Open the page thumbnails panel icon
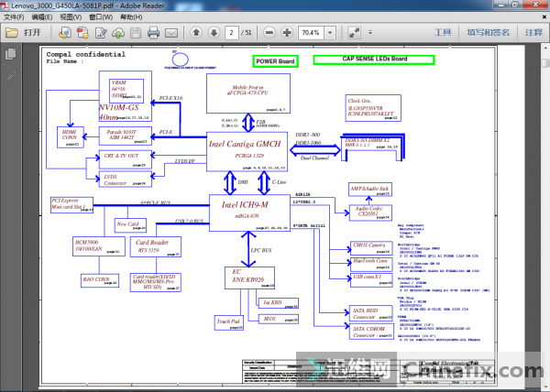The height and width of the screenshot is (392, 550). (x=10, y=54)
